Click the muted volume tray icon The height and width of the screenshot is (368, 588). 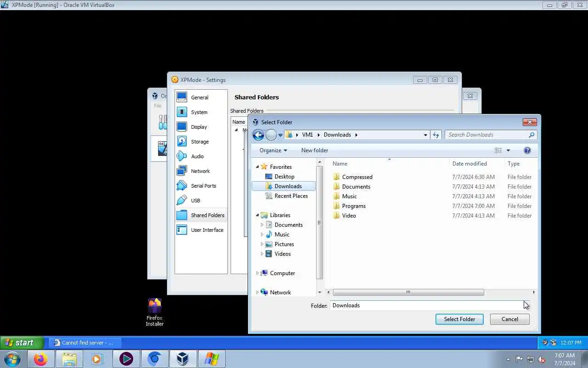click(x=542, y=359)
